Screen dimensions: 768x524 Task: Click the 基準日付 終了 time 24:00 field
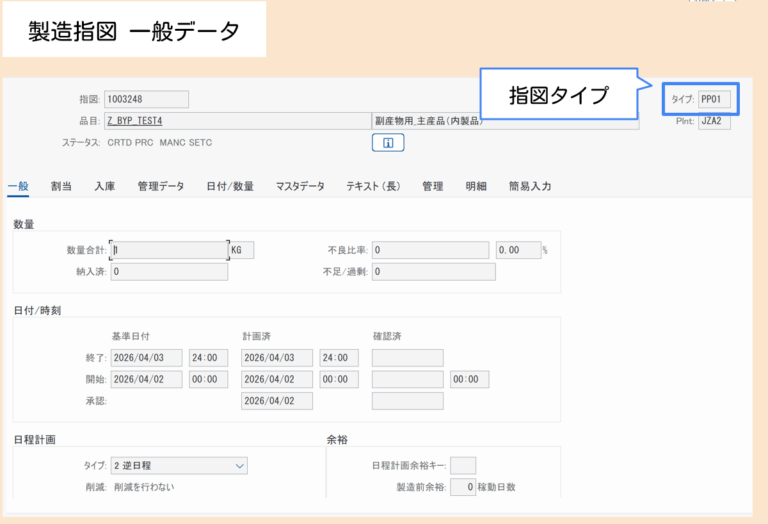pos(209,358)
